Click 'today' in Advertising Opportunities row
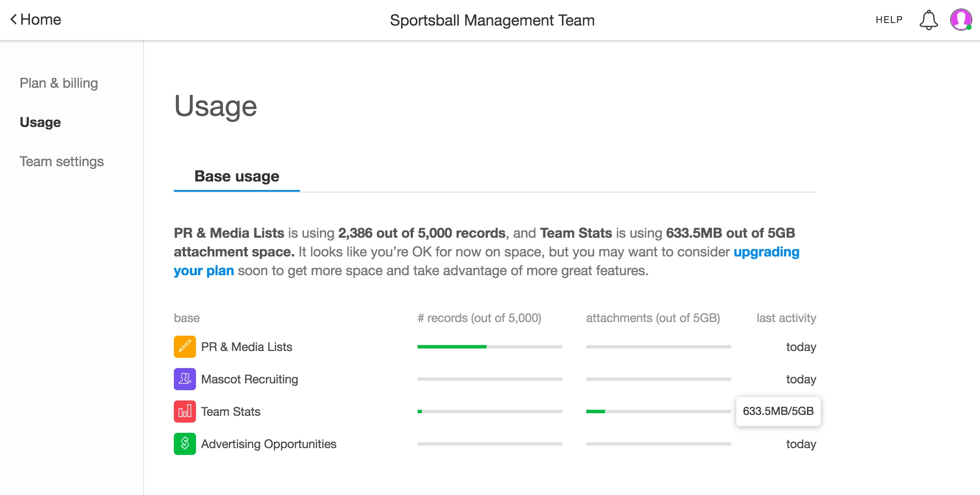This screenshot has height=495, width=980. (x=801, y=444)
